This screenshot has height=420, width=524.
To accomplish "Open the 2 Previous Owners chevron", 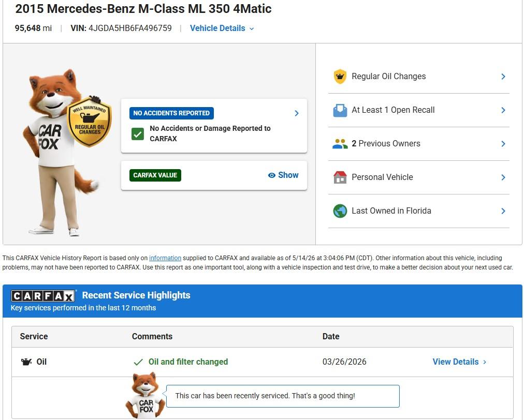I will (x=503, y=144).
